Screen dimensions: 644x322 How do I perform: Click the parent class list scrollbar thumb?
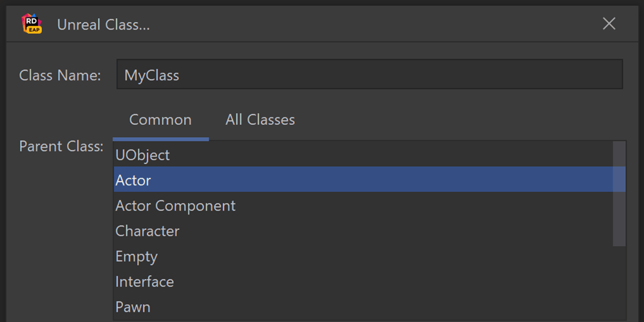[619, 193]
